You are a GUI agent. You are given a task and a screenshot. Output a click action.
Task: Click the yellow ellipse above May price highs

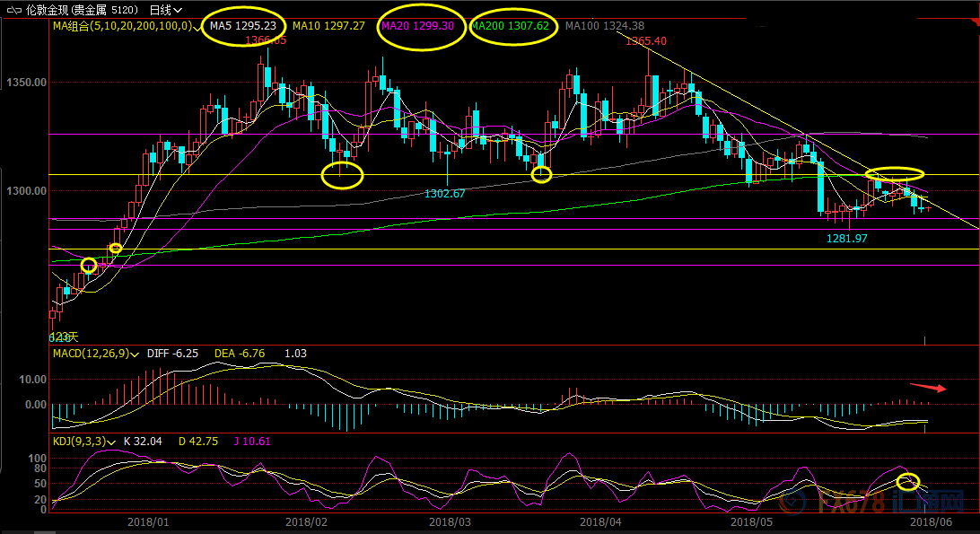[x=895, y=174]
